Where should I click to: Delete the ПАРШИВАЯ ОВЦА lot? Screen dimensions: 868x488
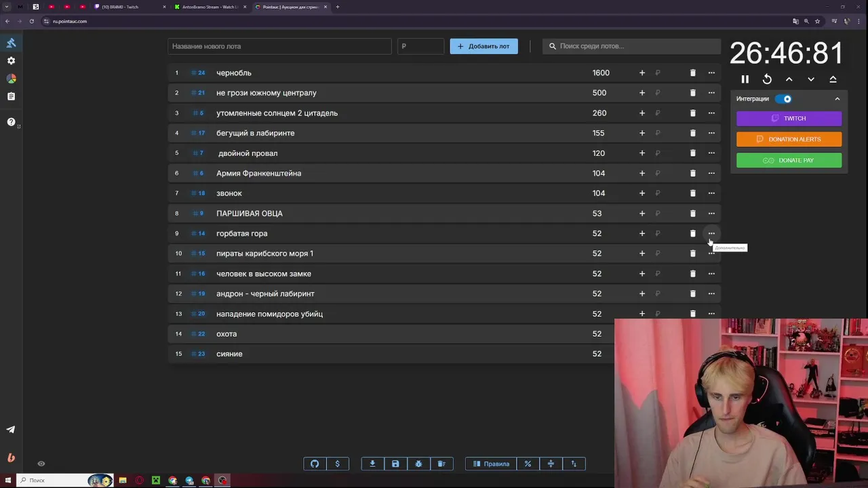pyautogui.click(x=692, y=213)
